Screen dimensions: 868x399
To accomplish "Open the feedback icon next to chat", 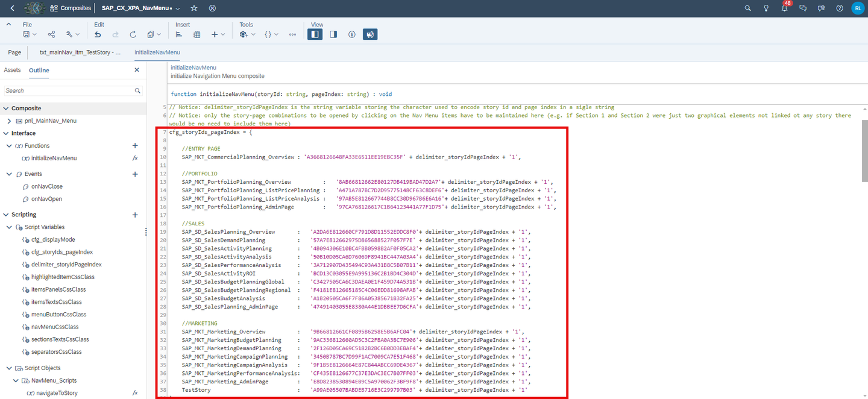I will tap(821, 8).
